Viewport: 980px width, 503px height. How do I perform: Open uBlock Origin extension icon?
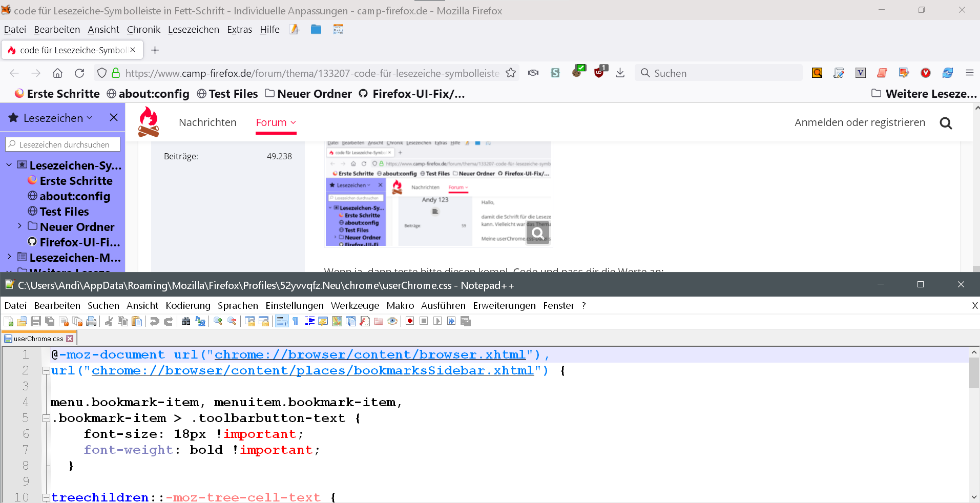point(599,73)
